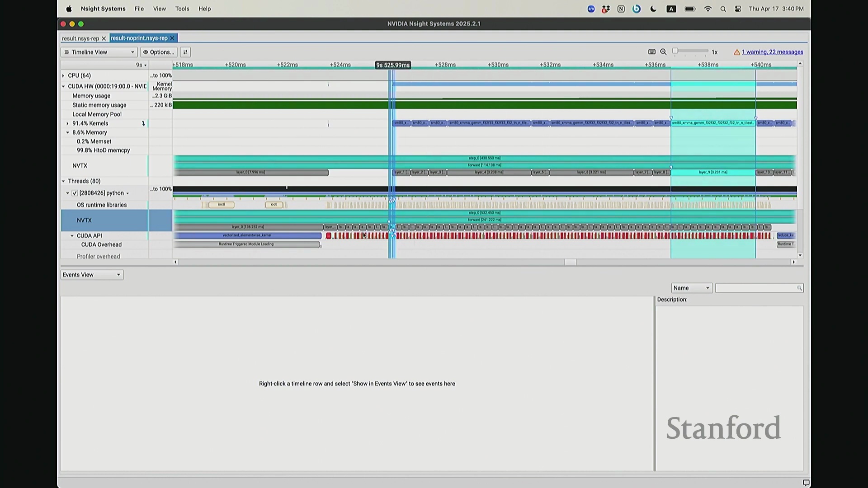Viewport: 868px width, 488px height.
Task: Click the search field magnifier icon
Action: point(799,288)
